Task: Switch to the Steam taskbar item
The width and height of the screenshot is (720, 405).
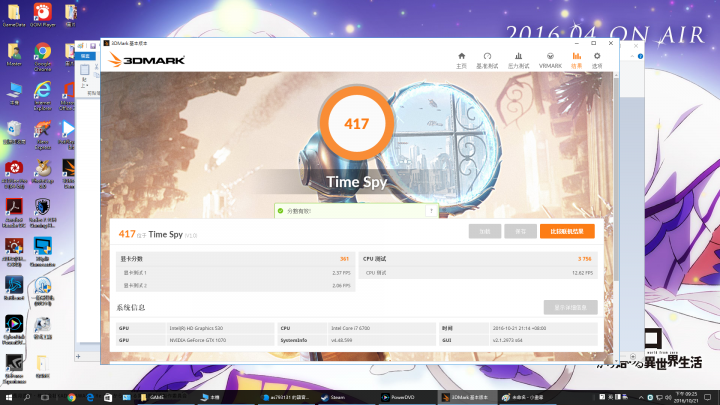Action: (347, 397)
